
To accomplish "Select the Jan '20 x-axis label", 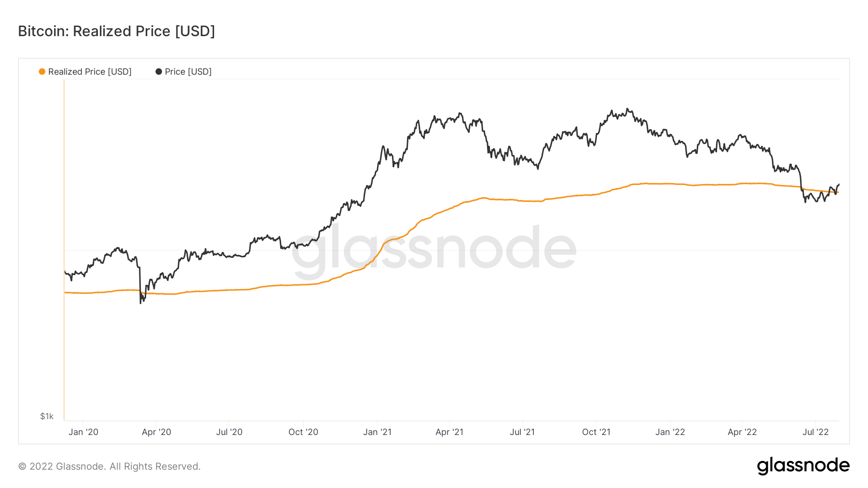I will 83,432.
